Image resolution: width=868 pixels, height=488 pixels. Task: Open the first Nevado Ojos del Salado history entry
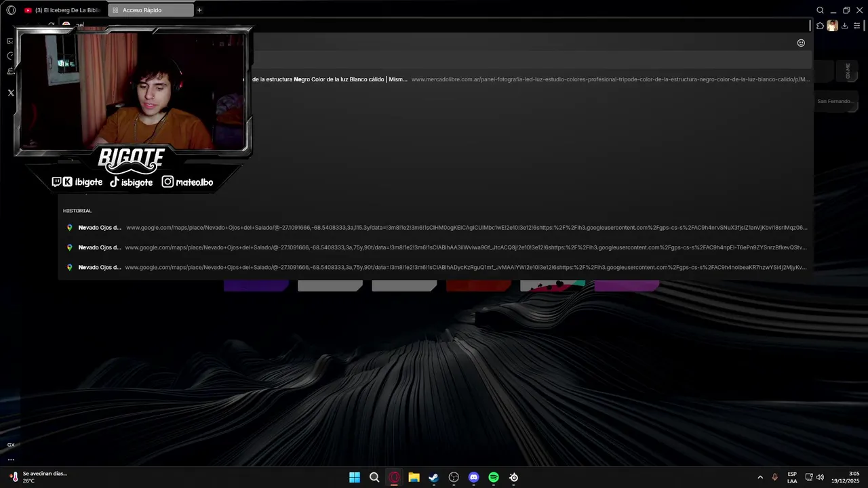[x=435, y=228]
